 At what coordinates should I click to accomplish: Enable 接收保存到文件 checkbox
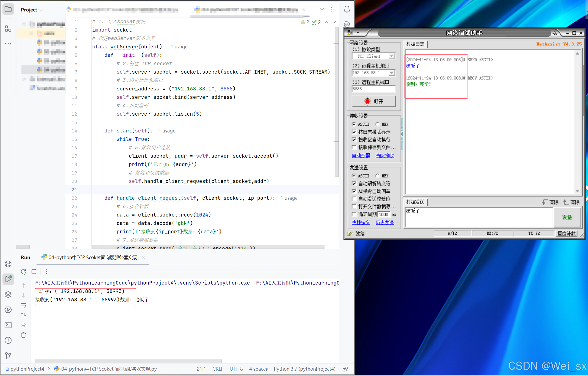pyautogui.click(x=354, y=147)
